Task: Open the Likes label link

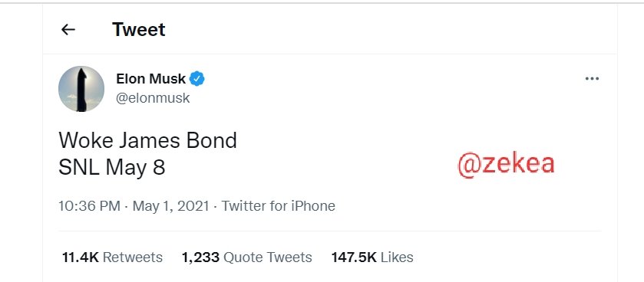Action: coord(397,257)
